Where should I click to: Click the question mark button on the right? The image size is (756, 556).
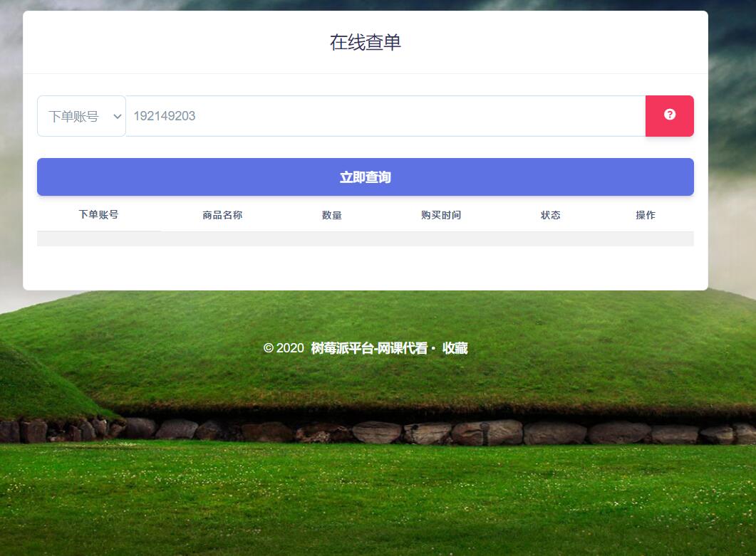669,115
